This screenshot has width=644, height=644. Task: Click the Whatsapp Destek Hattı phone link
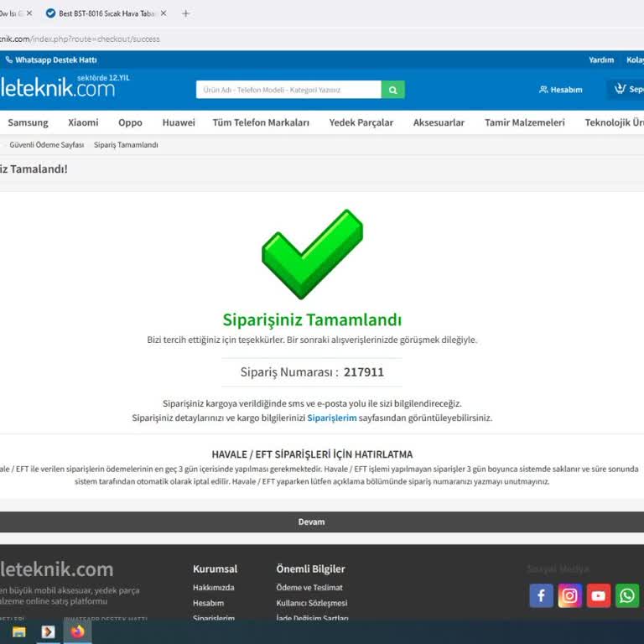point(51,60)
